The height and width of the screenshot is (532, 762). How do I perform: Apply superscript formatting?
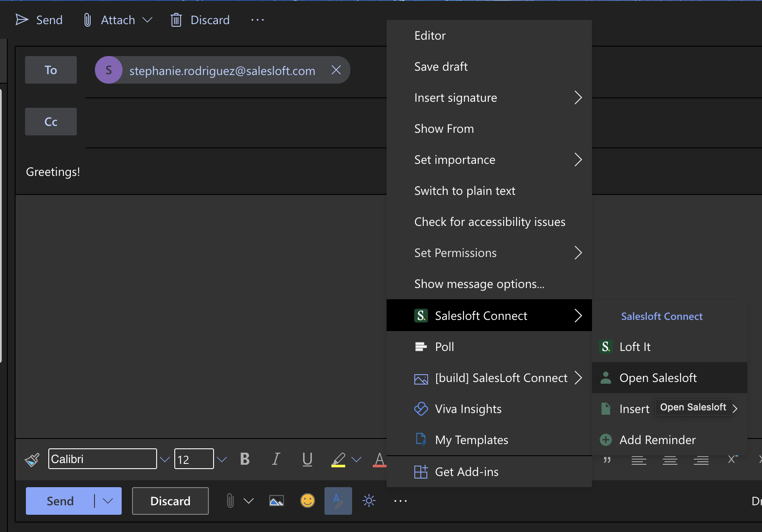[x=732, y=459]
